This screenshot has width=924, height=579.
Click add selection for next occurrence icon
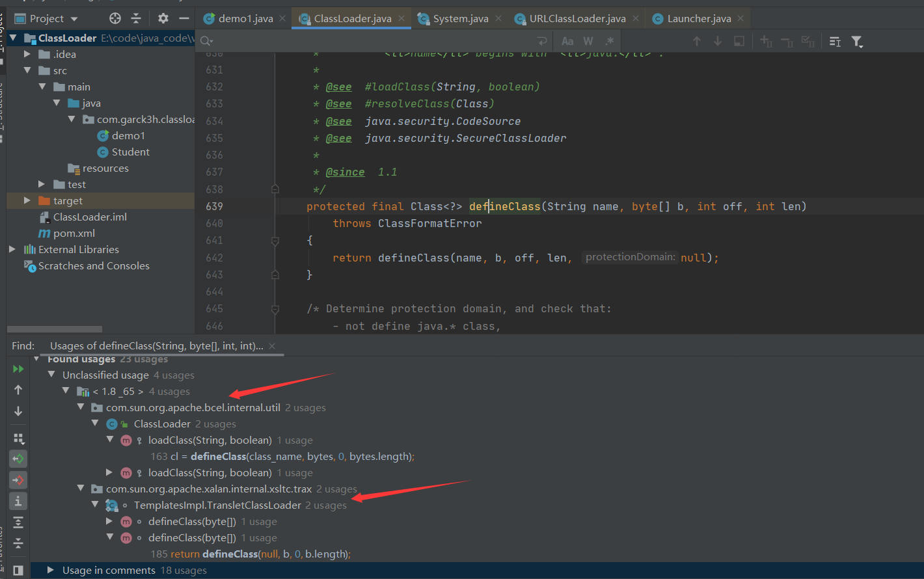click(x=767, y=42)
